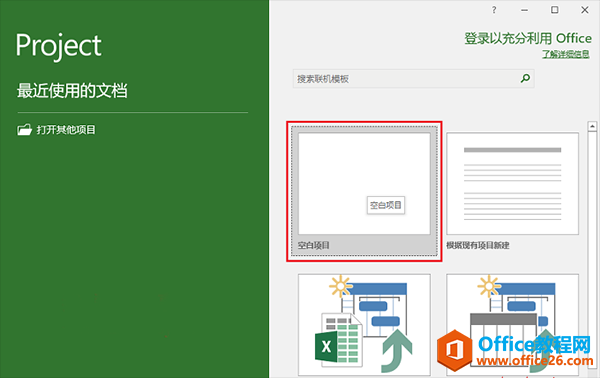Click the folder icon beside 打开其他项目
The image size is (600, 378).
[x=24, y=130]
